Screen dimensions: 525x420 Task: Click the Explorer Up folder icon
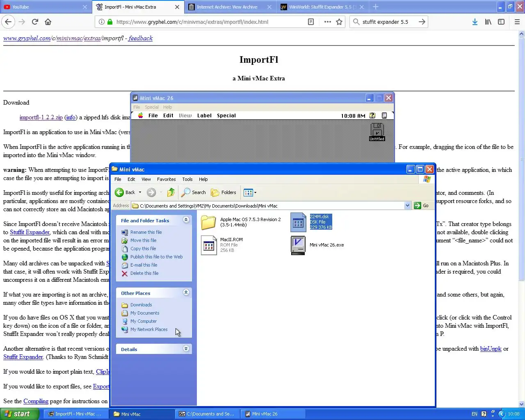click(171, 192)
